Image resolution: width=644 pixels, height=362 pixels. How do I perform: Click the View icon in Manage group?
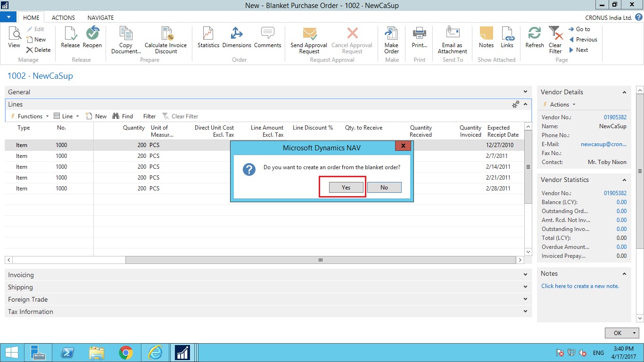[14, 38]
